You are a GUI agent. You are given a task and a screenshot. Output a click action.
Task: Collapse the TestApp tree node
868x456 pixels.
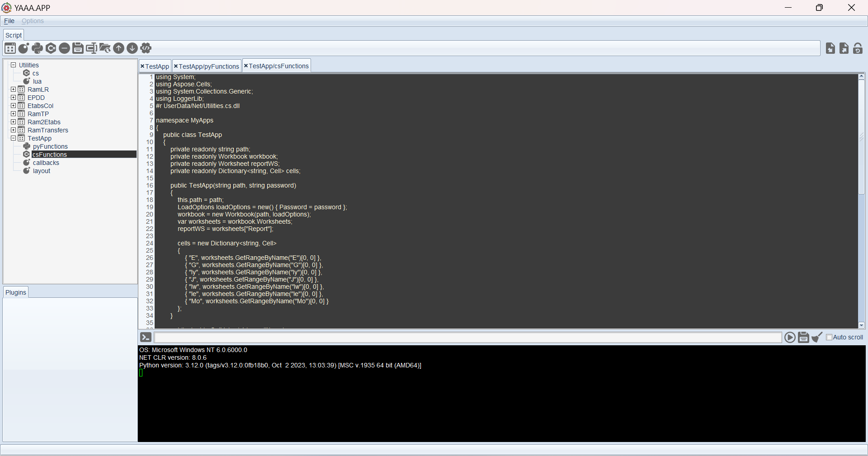(x=14, y=138)
